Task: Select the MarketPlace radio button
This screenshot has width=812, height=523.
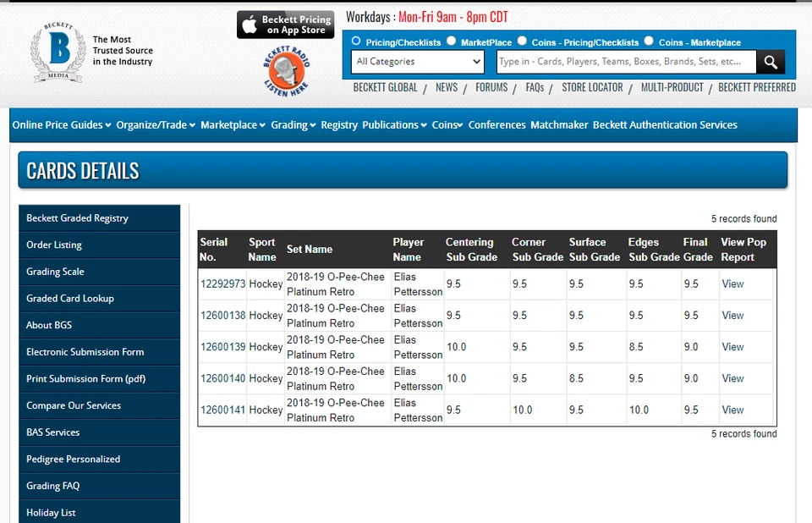Action: pos(451,41)
